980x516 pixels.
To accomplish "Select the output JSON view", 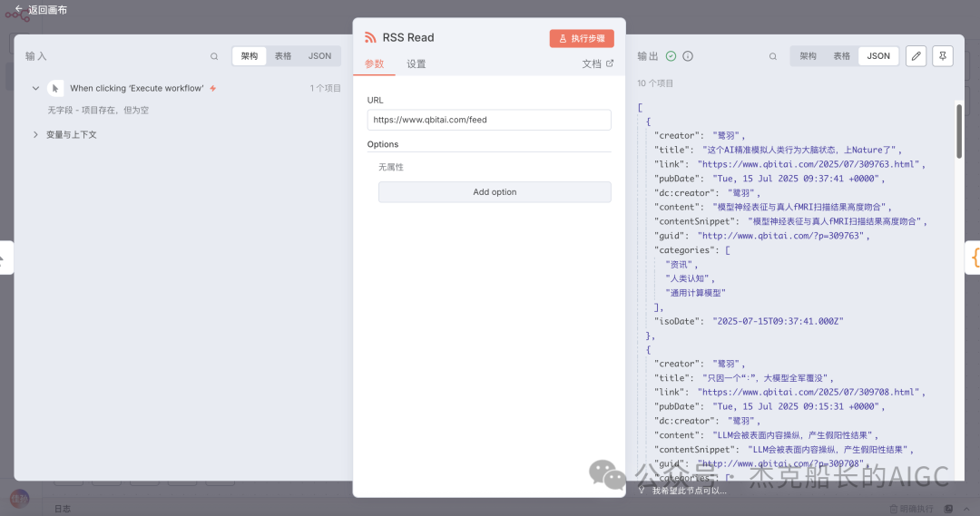I will 878,56.
